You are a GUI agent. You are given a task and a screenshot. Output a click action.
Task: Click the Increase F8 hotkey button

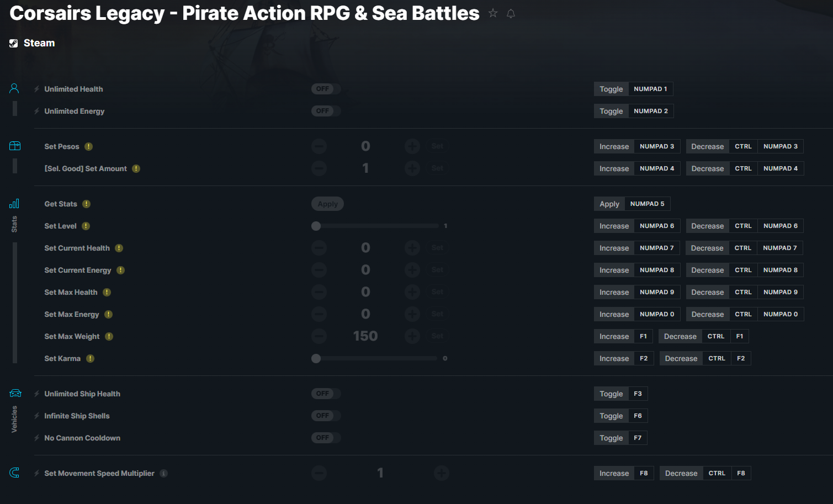624,473
